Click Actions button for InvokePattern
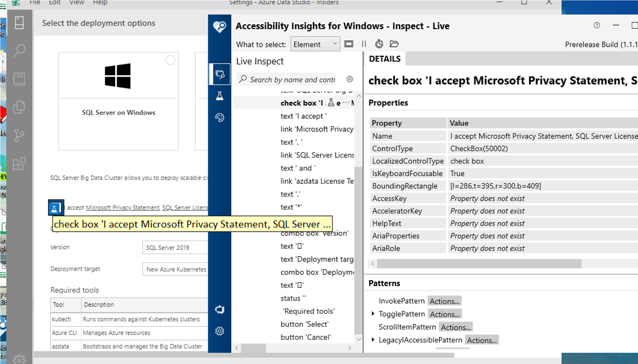Screen dimensions: 638x364 445,301
